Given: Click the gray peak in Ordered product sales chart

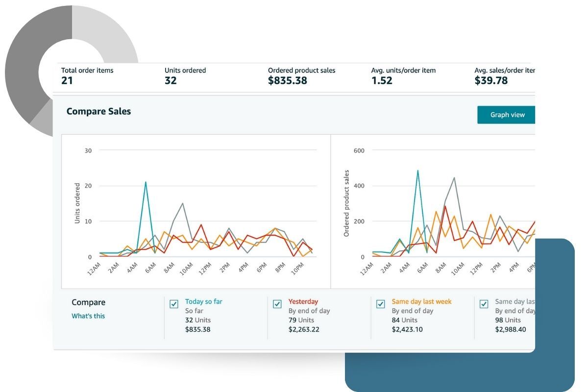Looking at the screenshot, I should click(454, 178).
